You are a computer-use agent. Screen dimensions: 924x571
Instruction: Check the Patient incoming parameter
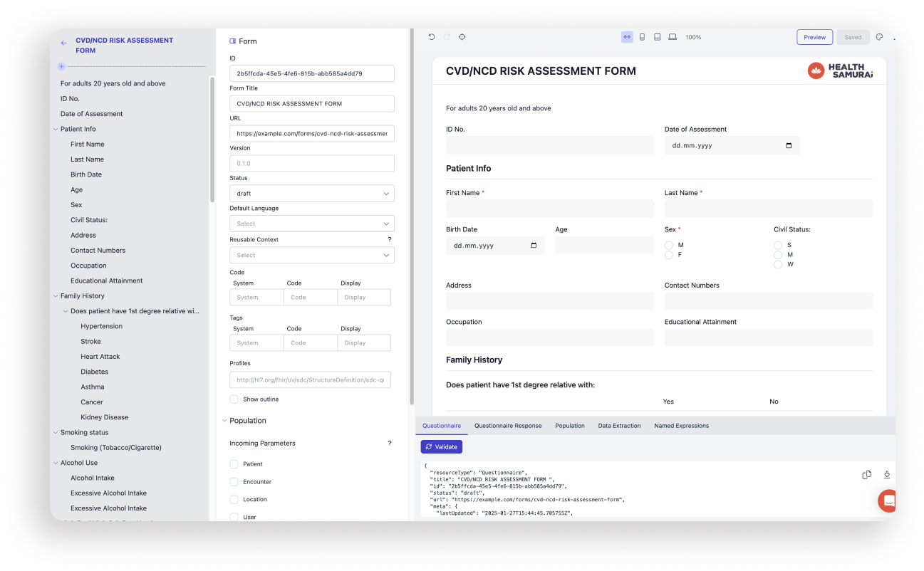(234, 464)
